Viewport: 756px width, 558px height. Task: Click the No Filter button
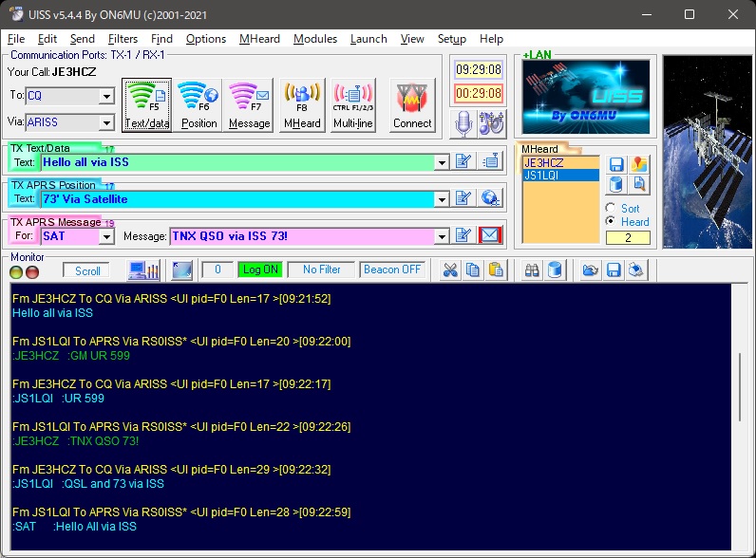pos(321,270)
